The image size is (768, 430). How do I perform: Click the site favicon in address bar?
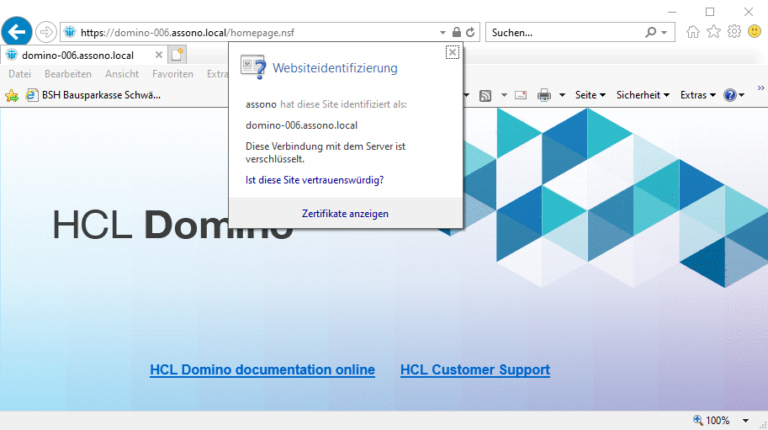[70, 32]
